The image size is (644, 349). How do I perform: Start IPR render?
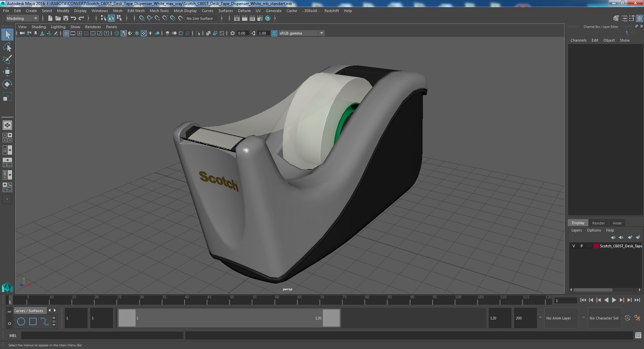[x=252, y=18]
